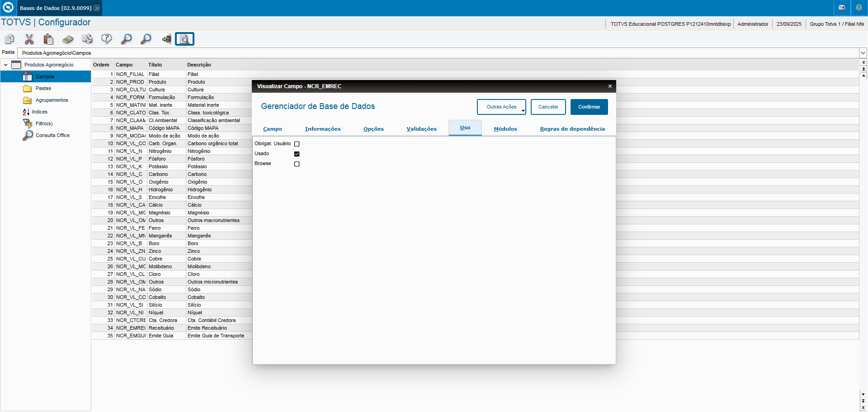Open the Outras Ações dropdown
The image size is (868, 412).
501,107
